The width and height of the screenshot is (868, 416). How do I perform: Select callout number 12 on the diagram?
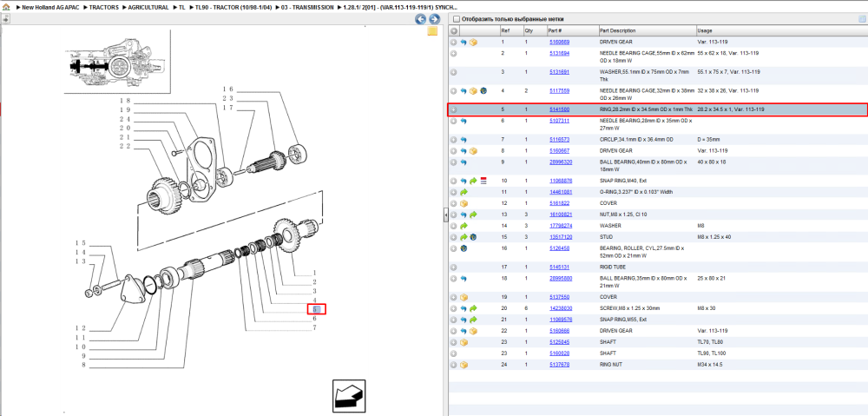point(81,328)
